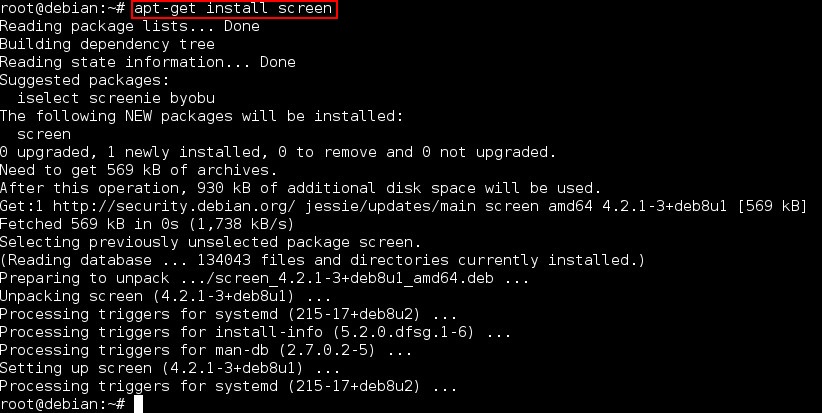Click the "After this operation, 930 kB" line

tap(300, 188)
